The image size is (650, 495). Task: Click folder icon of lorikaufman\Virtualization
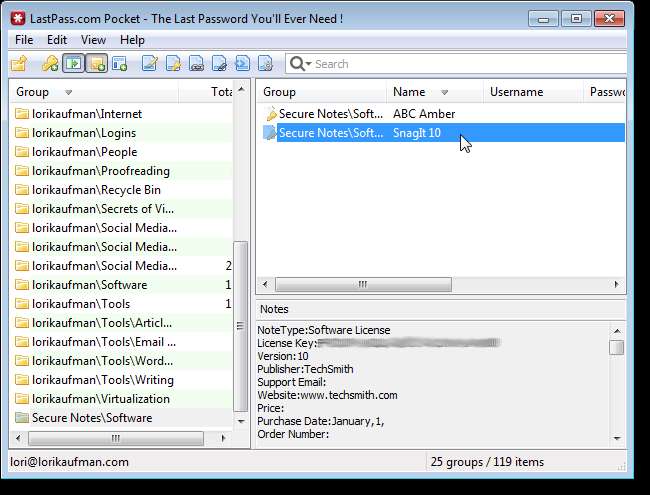point(22,399)
